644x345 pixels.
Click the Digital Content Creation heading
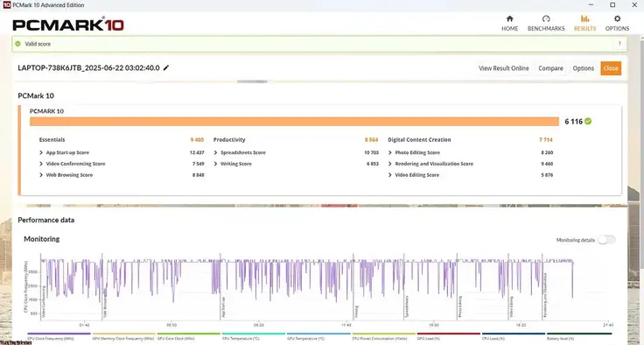pos(419,140)
